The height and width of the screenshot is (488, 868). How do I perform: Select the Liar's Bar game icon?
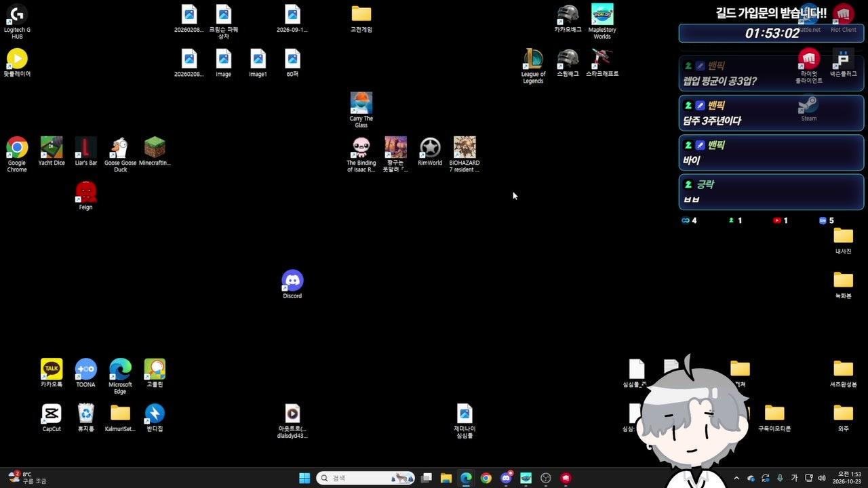click(x=86, y=151)
